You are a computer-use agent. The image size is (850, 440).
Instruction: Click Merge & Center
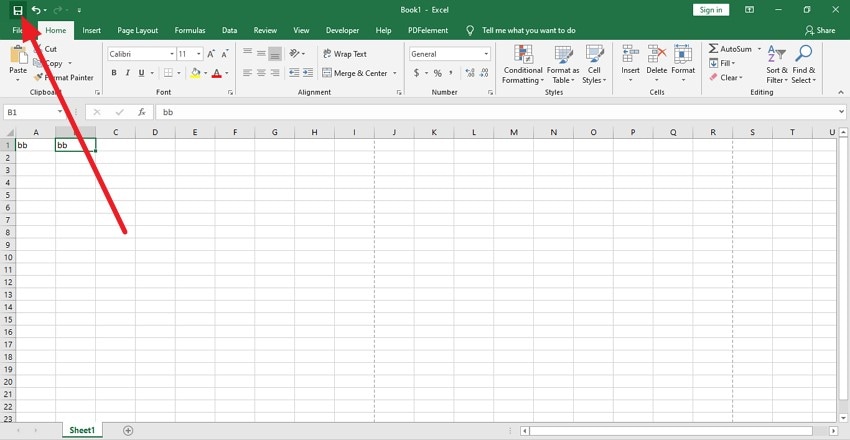355,73
